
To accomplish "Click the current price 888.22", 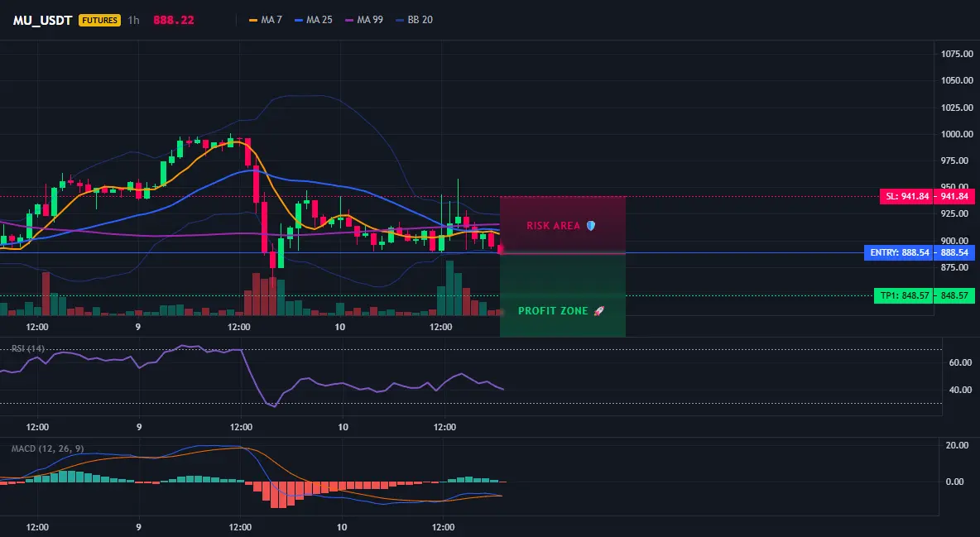I will pos(174,20).
